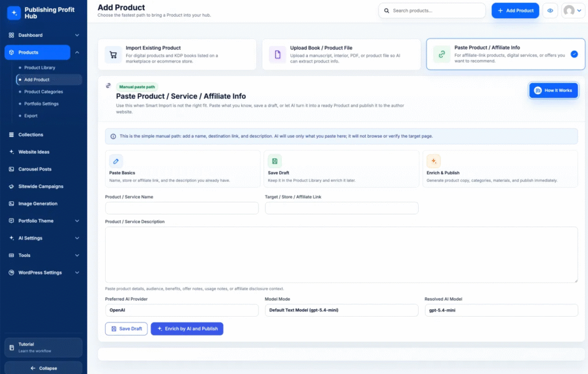588x374 pixels.
Task: Click the Target / Store / Affiliate Link field
Action: click(x=342, y=208)
